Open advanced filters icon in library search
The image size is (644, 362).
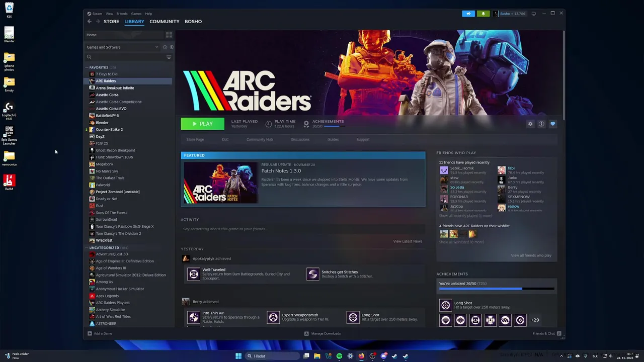169,57
